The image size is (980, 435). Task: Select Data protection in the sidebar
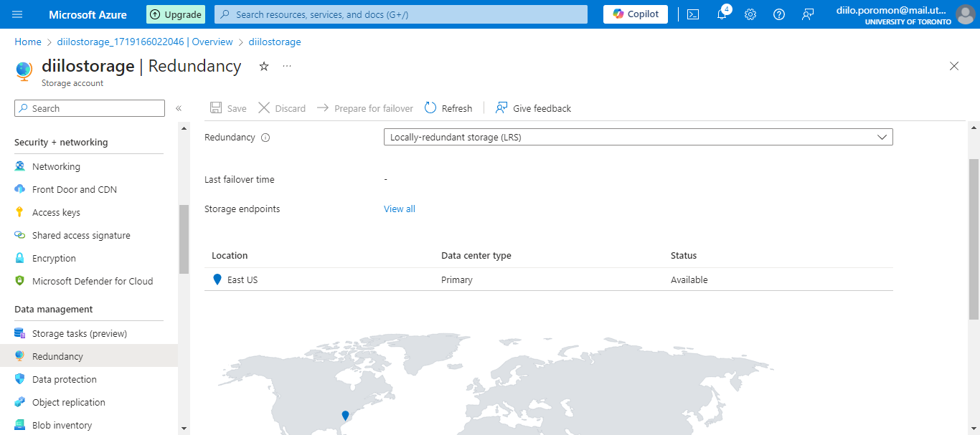coord(64,379)
